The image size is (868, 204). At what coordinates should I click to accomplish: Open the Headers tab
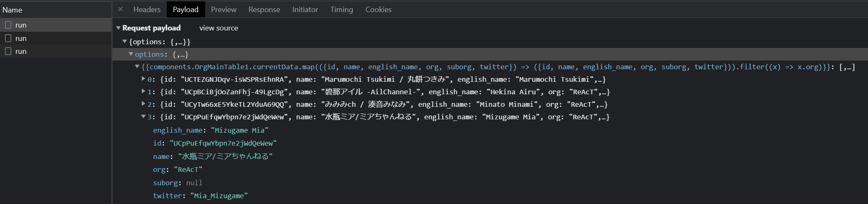[x=147, y=9]
